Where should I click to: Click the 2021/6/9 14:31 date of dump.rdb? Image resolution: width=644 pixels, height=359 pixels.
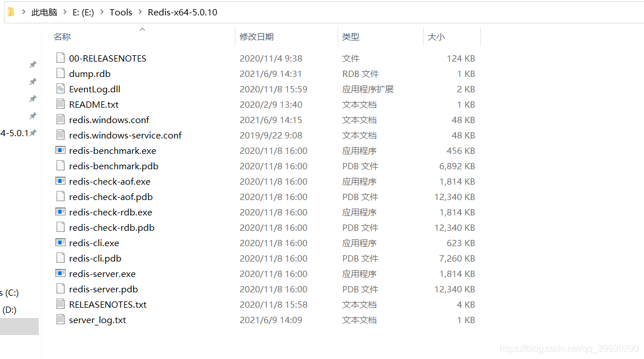[270, 74]
